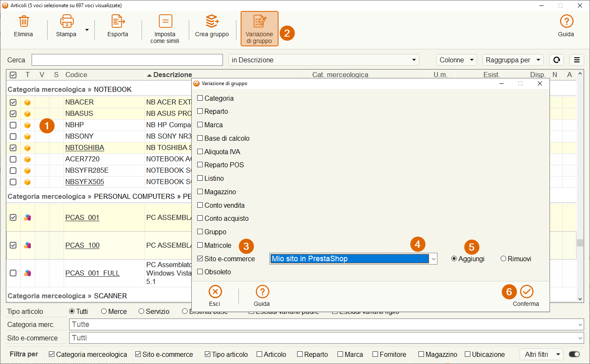
Task: Open the Mio sito in PrestaShop combo box
Action: click(353, 259)
